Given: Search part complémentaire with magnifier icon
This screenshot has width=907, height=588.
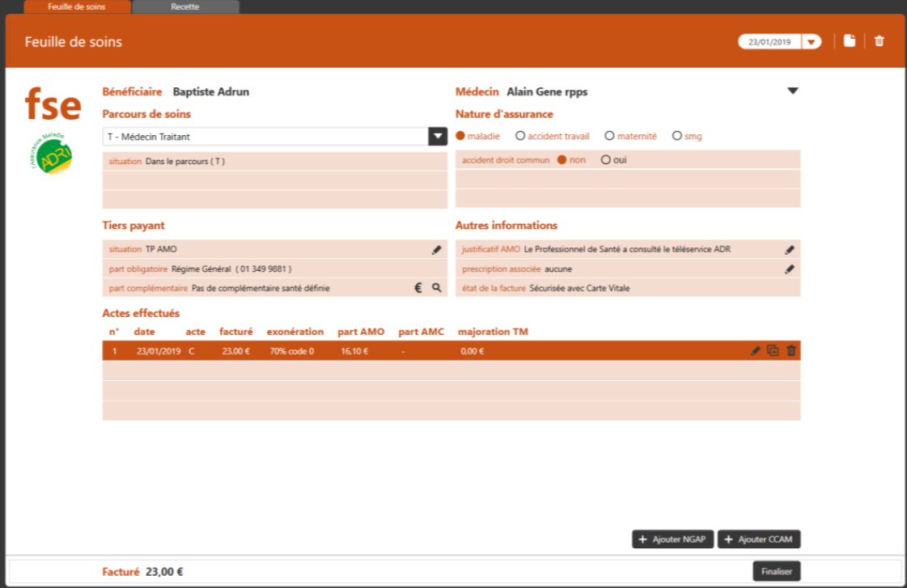Looking at the screenshot, I should pyautogui.click(x=437, y=288).
